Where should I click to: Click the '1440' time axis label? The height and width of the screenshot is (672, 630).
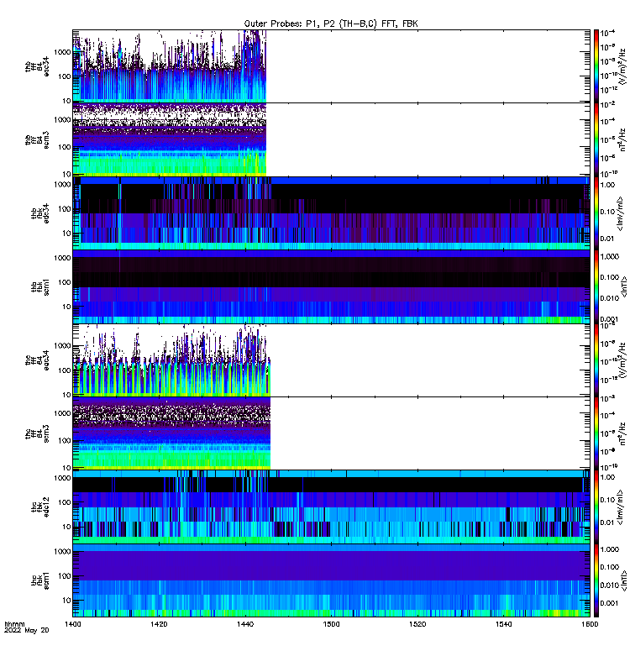point(244,624)
